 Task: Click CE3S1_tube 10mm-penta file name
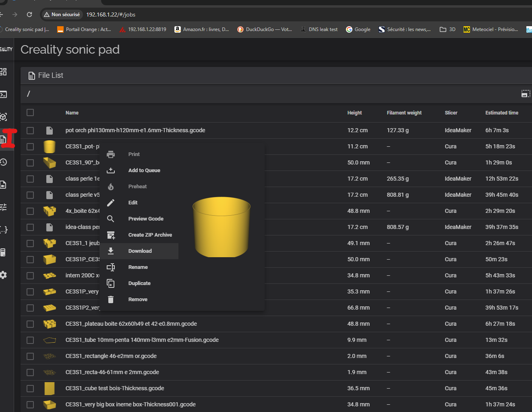(142, 340)
